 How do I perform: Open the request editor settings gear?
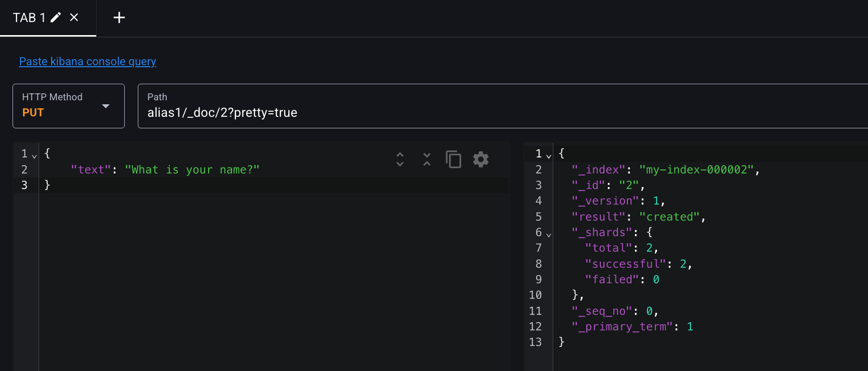[481, 159]
